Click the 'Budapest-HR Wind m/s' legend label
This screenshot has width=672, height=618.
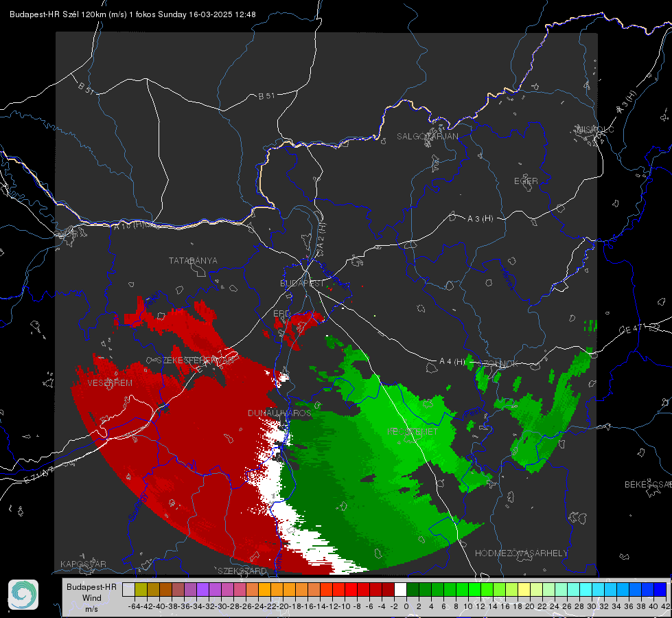(91, 598)
